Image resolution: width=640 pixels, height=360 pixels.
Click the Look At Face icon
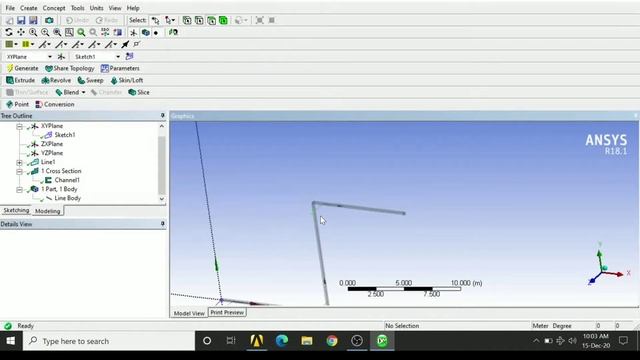(x=118, y=32)
